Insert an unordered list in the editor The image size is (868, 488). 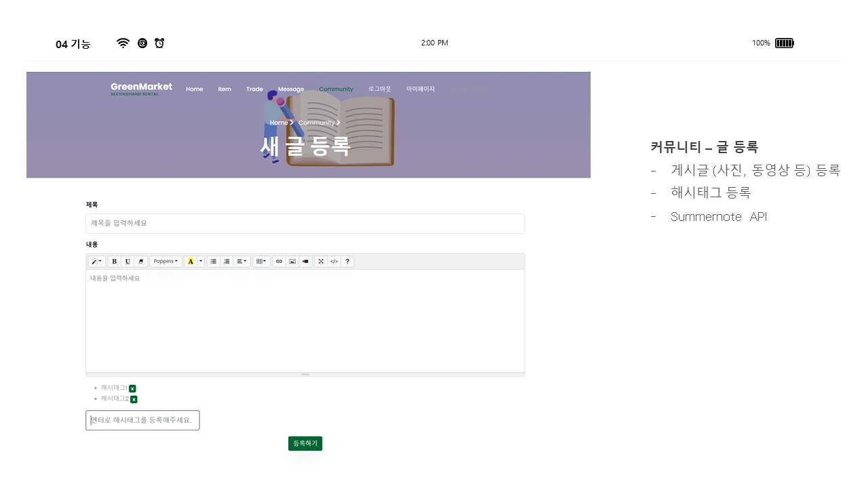(214, 261)
